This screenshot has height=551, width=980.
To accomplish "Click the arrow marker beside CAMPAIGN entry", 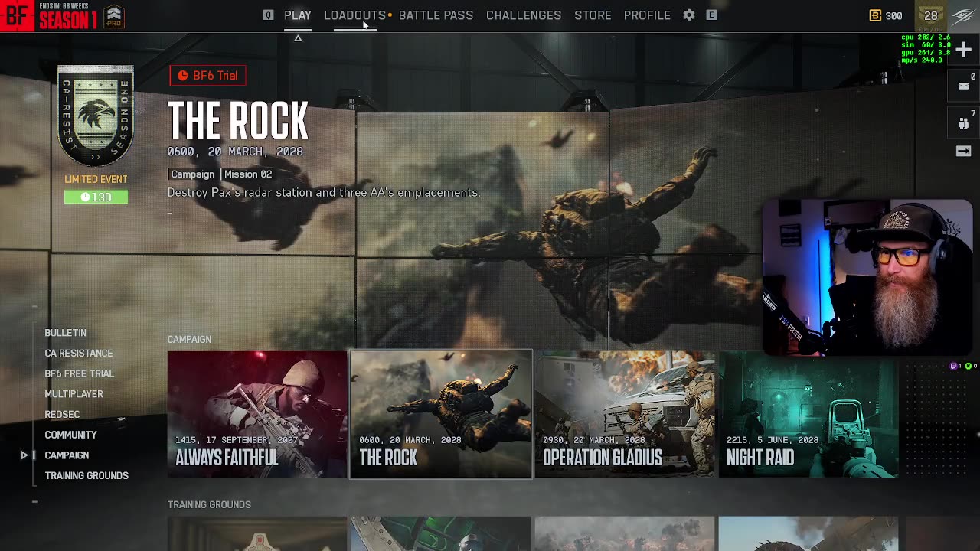I will [24, 455].
